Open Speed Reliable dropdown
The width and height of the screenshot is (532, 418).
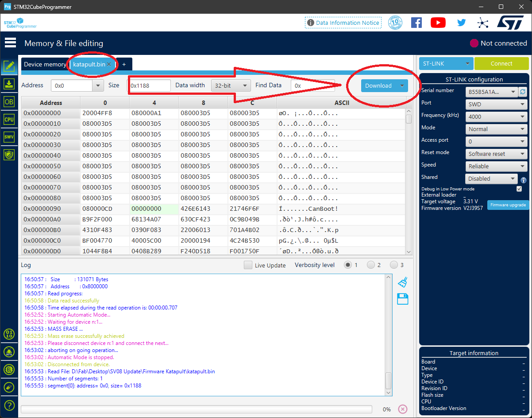pos(497,166)
